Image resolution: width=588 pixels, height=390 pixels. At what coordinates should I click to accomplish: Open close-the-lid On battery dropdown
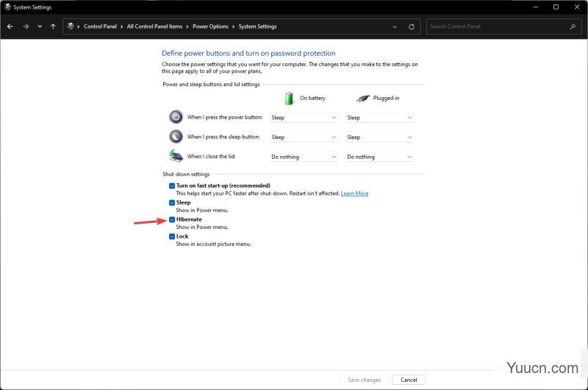(304, 157)
